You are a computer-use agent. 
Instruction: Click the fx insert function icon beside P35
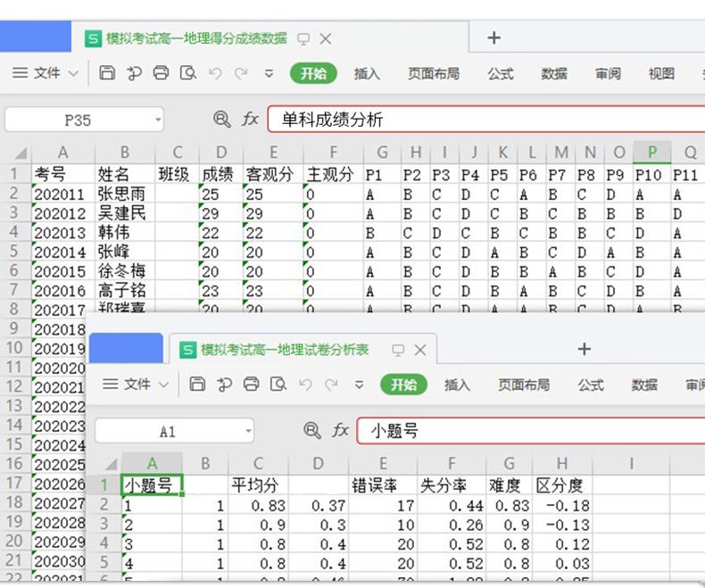pos(251,119)
